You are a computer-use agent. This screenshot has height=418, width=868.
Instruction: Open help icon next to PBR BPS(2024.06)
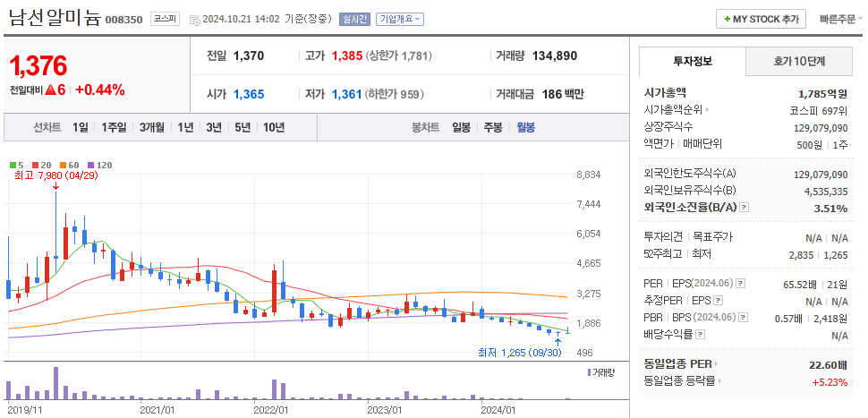(x=745, y=318)
